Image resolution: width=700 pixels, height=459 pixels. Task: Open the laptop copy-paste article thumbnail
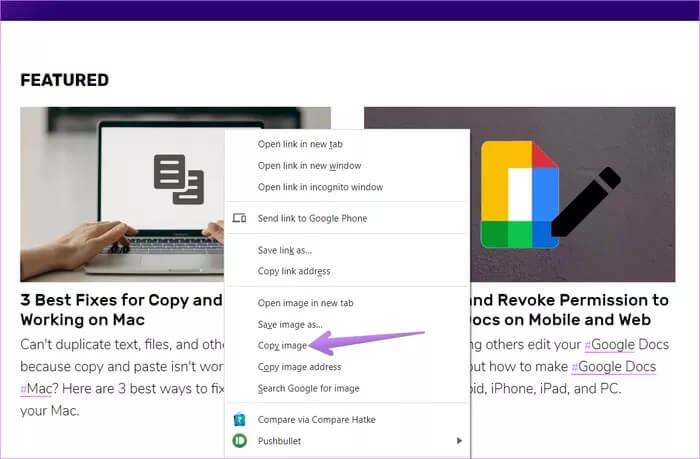(122, 194)
